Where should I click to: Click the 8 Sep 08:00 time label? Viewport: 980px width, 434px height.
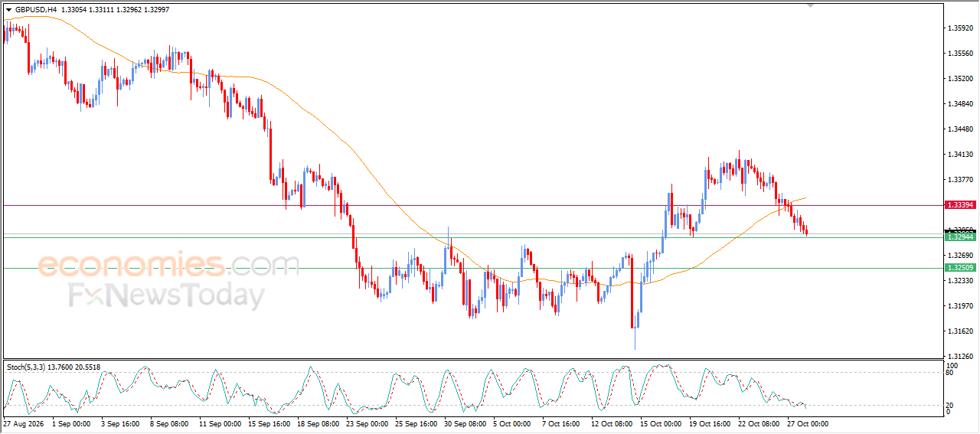(170, 423)
